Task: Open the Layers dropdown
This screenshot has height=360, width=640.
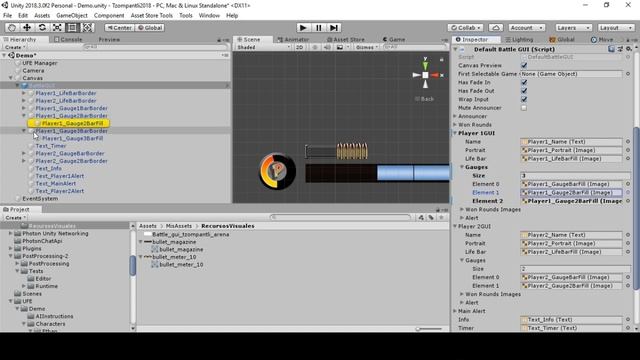Action: coord(573,28)
